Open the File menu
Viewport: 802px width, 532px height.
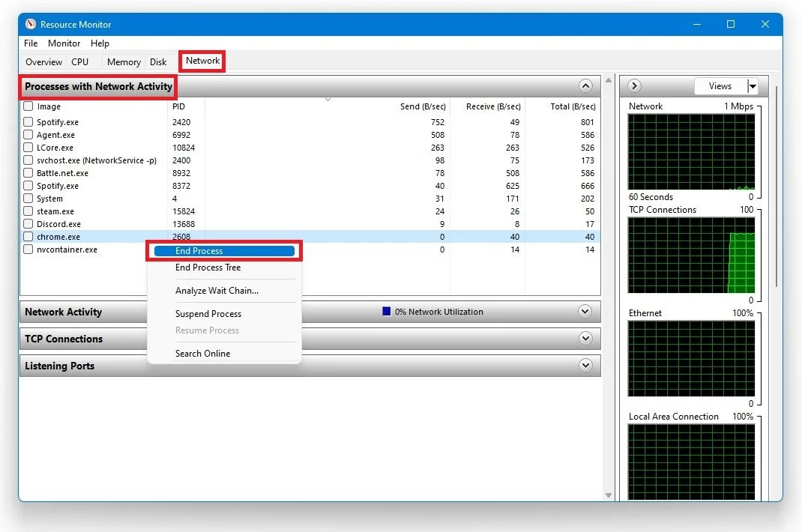pyautogui.click(x=30, y=43)
